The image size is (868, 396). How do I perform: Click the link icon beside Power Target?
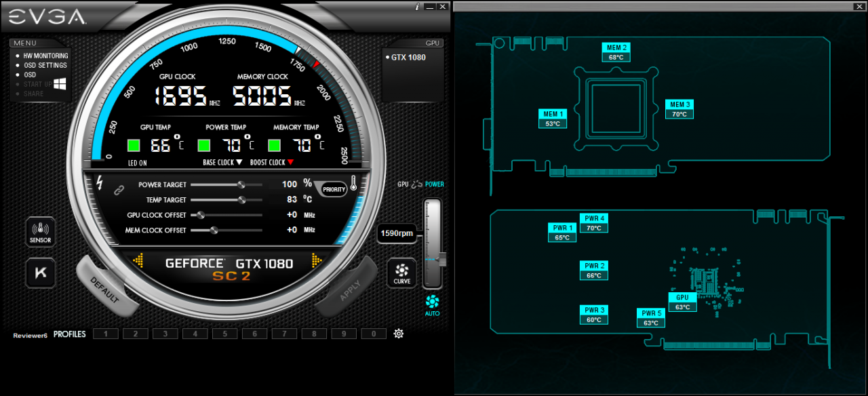coord(119,191)
